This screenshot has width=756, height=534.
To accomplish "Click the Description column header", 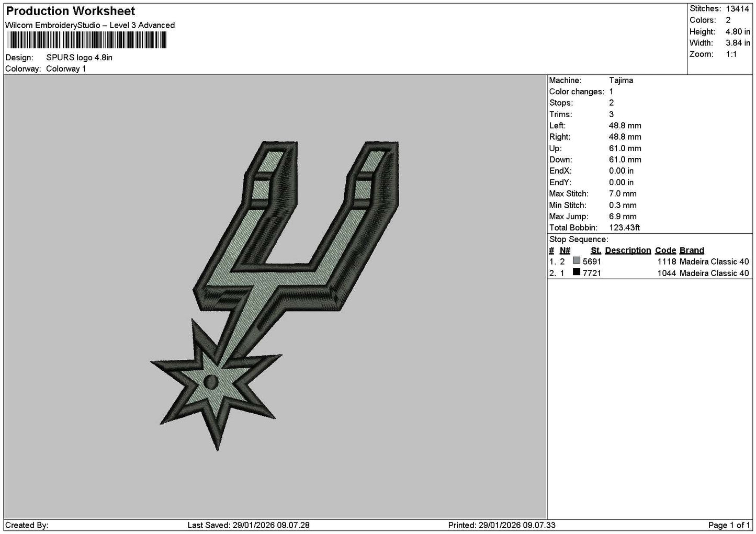I will pos(628,251).
